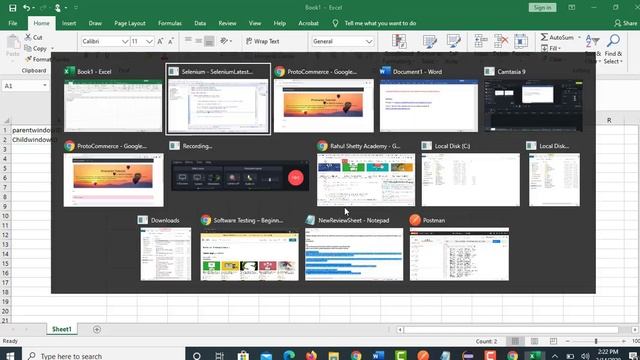The width and height of the screenshot is (640, 360).
Task: Switch to Page Layout view in the status bar
Action: point(534,341)
